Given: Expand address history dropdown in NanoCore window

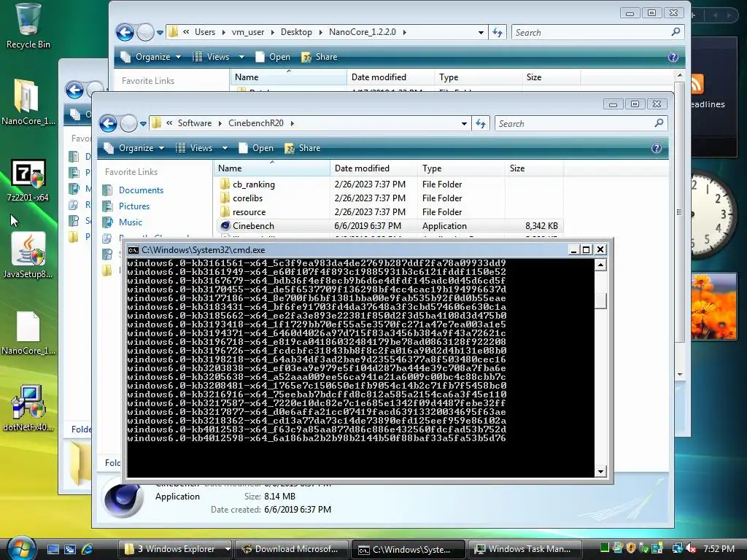Looking at the screenshot, I should [481, 32].
